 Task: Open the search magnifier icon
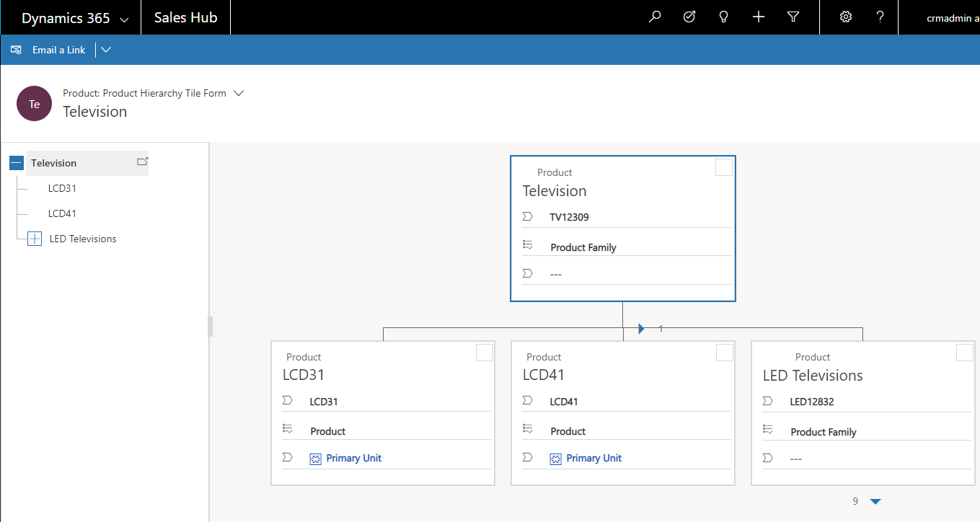(x=655, y=17)
